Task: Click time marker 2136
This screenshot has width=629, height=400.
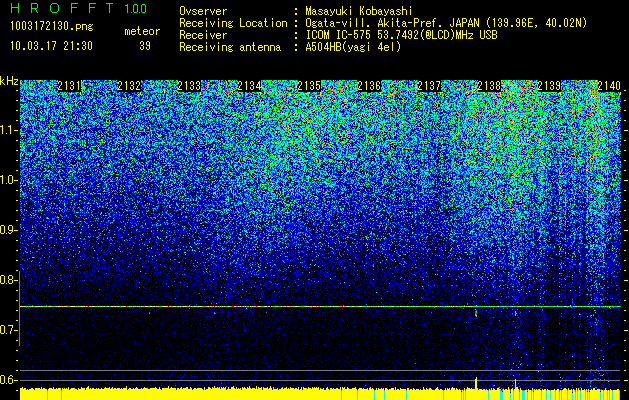Action: (x=369, y=86)
